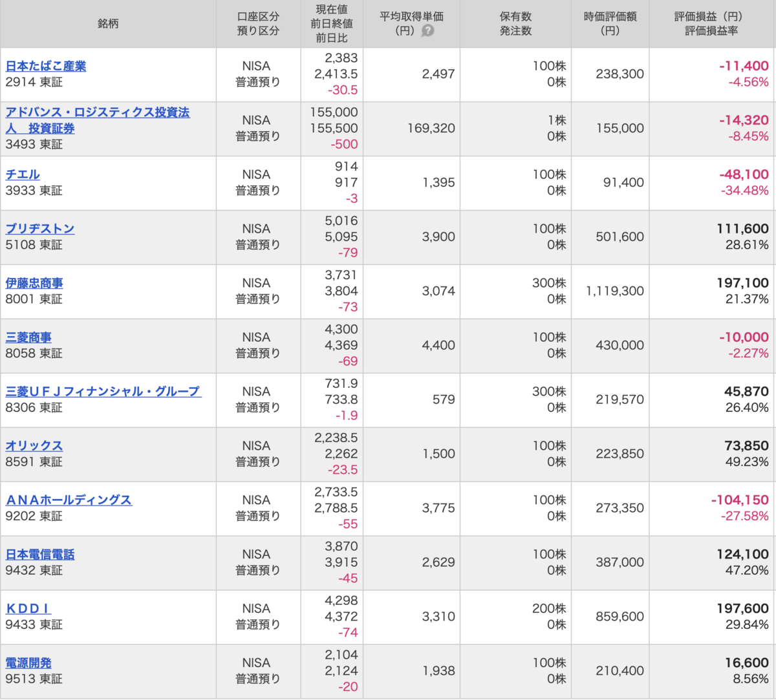Select the 口座区分 column header

(x=258, y=23)
